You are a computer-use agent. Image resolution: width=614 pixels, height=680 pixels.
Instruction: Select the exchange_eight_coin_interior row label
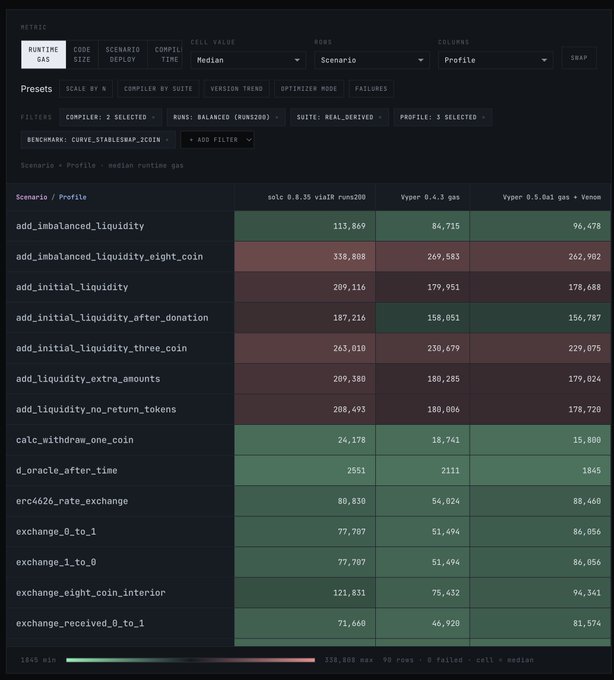(91, 592)
